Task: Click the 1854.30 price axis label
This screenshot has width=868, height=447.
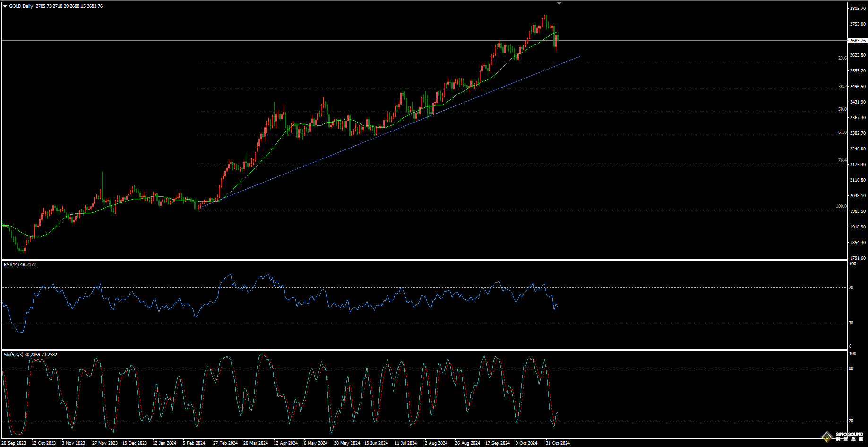Action: (x=858, y=243)
